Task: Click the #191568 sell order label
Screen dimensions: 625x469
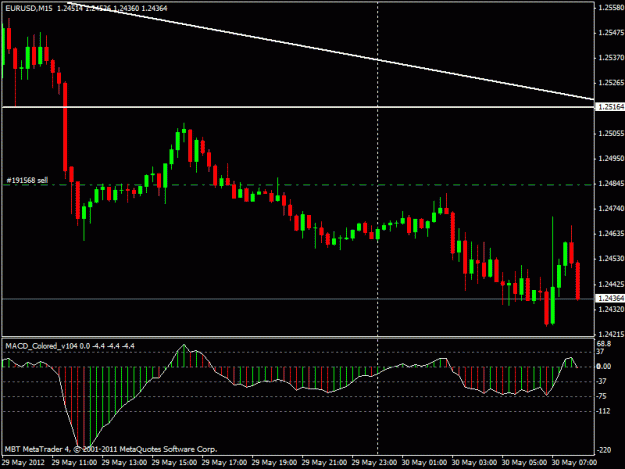Action: [x=27, y=181]
